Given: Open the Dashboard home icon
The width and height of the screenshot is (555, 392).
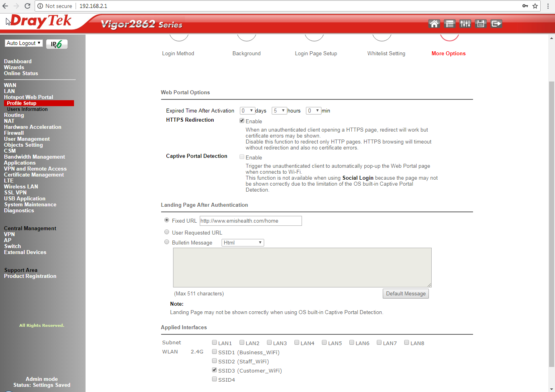Looking at the screenshot, I should (x=434, y=23).
